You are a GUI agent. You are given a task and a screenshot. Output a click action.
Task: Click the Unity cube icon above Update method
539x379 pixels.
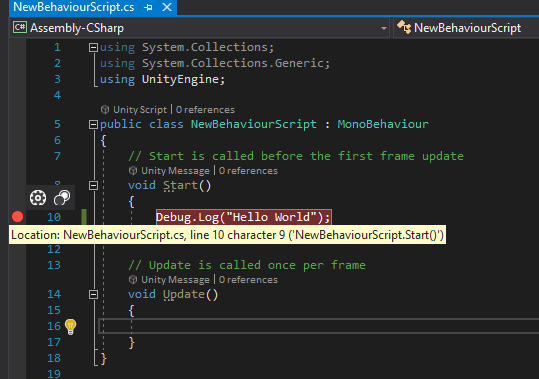133,280
